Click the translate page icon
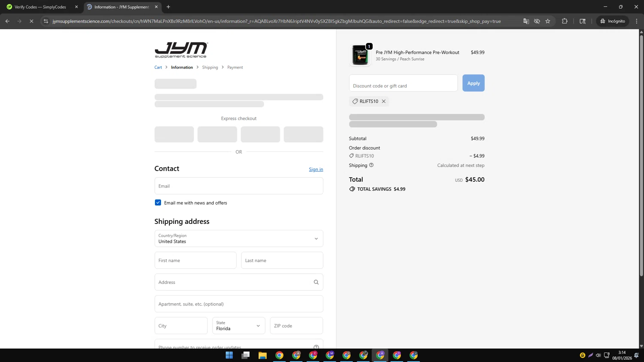The height and width of the screenshot is (362, 644). [526, 21]
